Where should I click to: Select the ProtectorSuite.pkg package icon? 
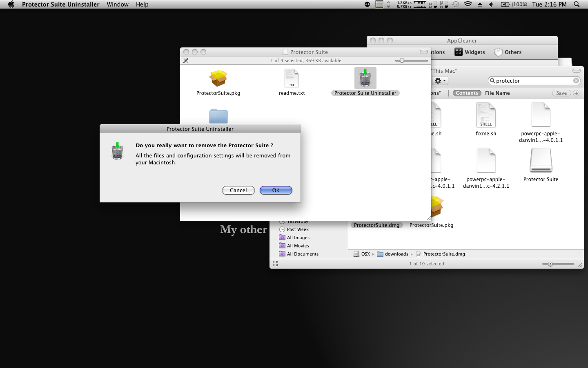point(218,78)
